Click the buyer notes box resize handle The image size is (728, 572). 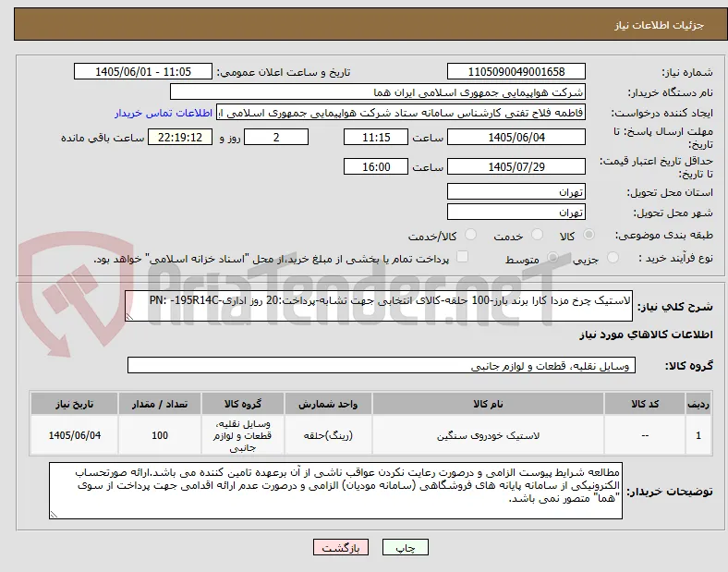(54, 515)
